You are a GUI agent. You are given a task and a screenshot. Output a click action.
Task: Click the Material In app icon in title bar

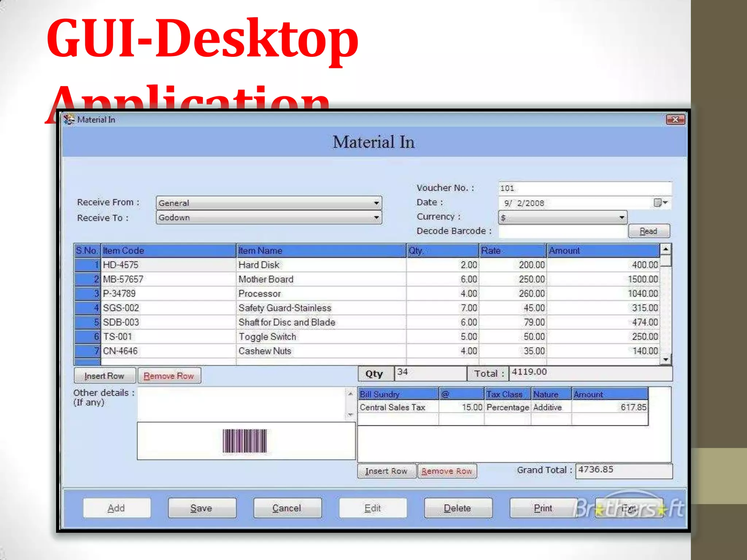click(x=69, y=119)
